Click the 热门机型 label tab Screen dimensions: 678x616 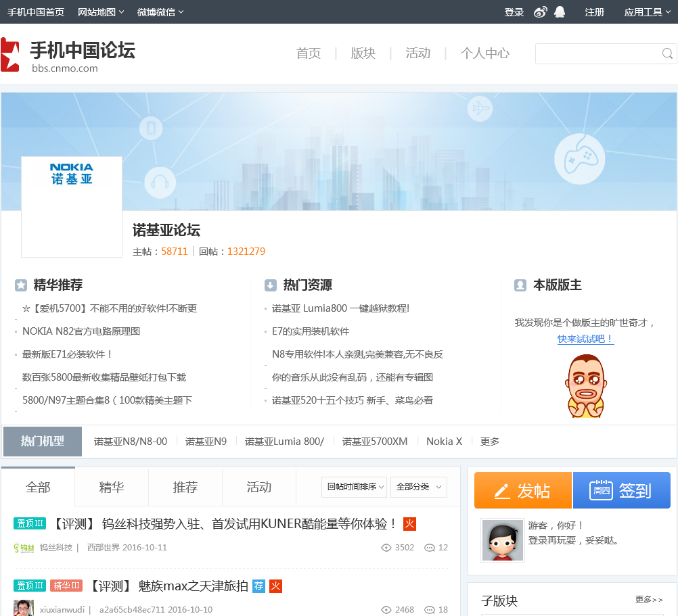(x=43, y=442)
